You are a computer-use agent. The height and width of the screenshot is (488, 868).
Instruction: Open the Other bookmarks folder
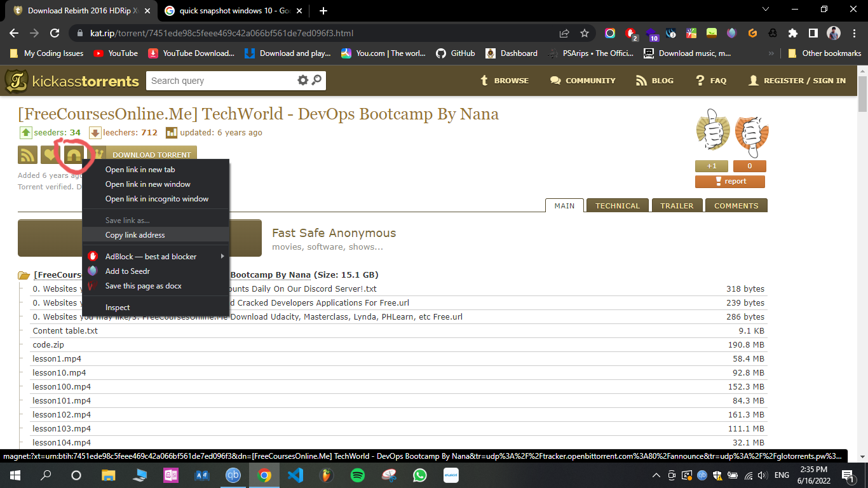(824, 53)
